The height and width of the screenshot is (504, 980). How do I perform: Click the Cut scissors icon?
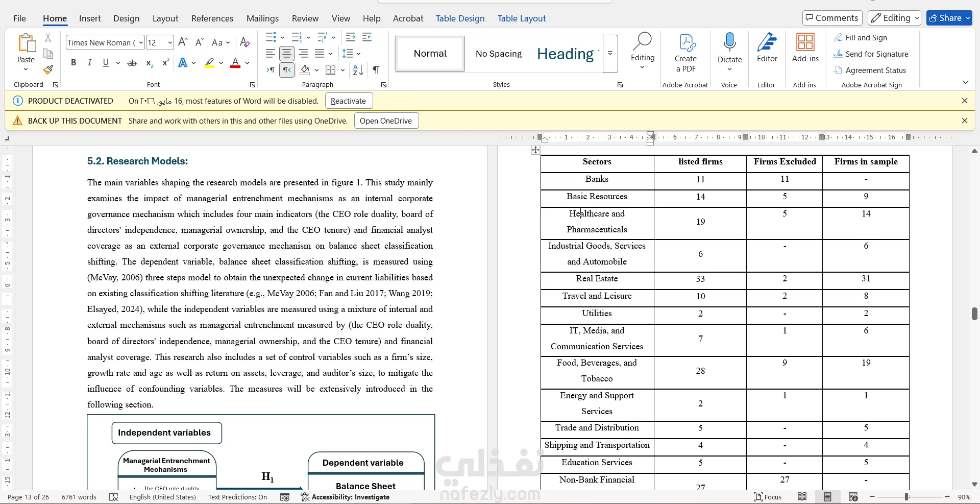48,38
